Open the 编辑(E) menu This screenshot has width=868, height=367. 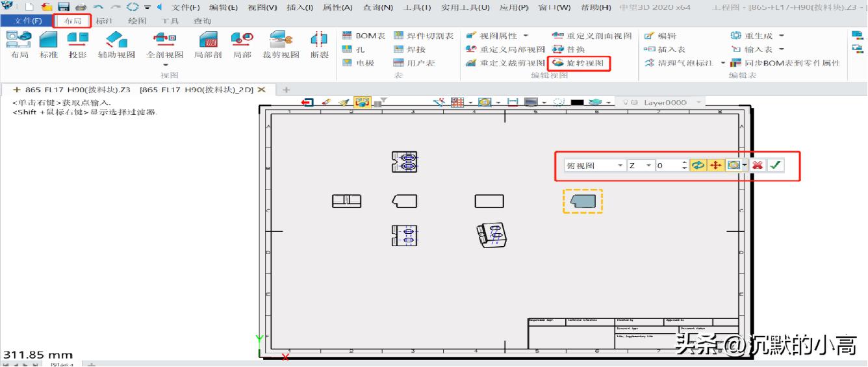coord(224,7)
